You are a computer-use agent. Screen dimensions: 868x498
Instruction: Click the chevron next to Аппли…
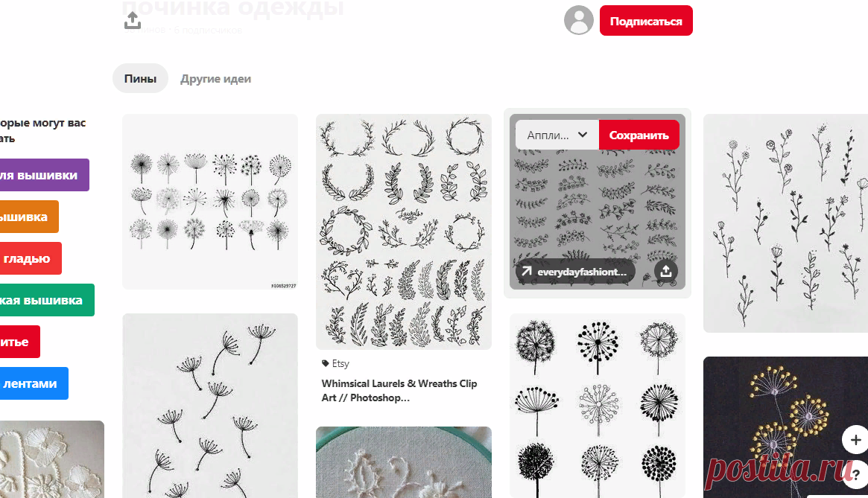click(x=583, y=135)
